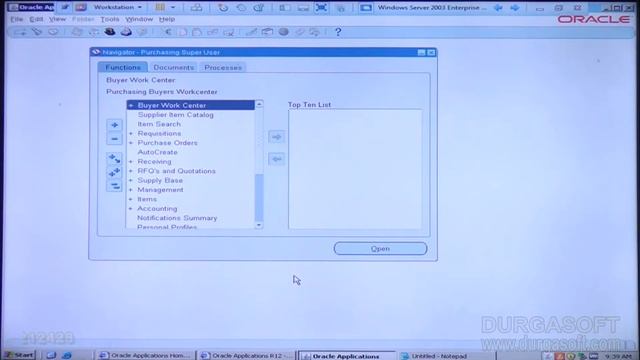Viewport: 640px width, 360px height.
Task: Click the Delete Record toolbar icon
Action: [x=229, y=32]
